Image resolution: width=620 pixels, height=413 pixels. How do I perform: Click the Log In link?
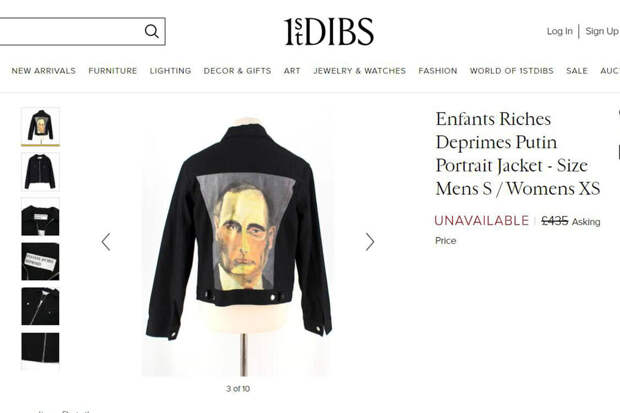point(560,31)
